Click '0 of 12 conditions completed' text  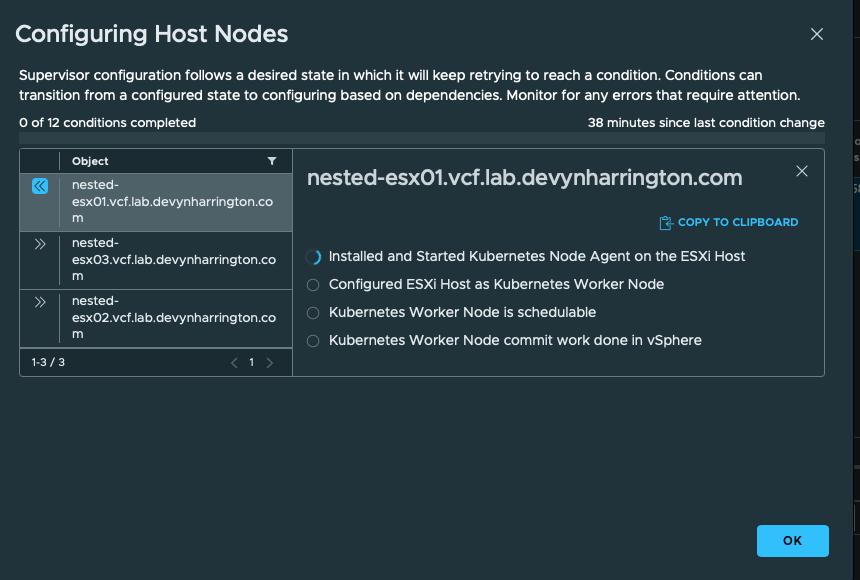108,122
